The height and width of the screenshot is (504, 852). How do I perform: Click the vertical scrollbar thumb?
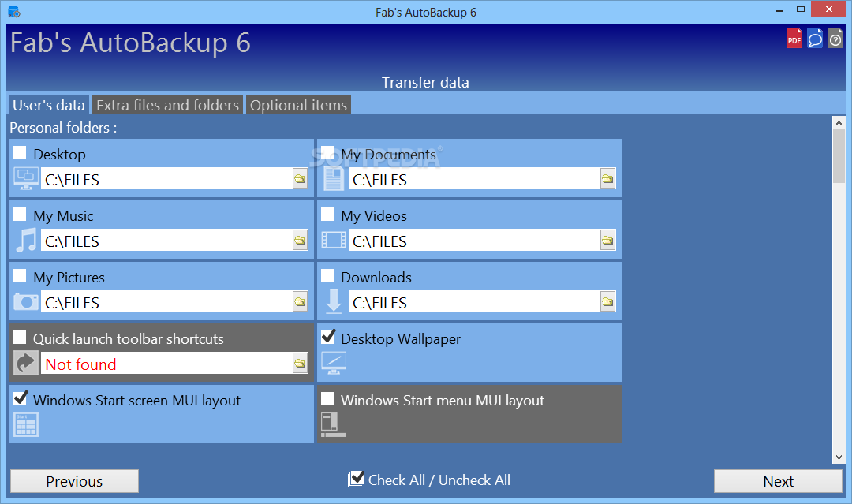(839, 157)
